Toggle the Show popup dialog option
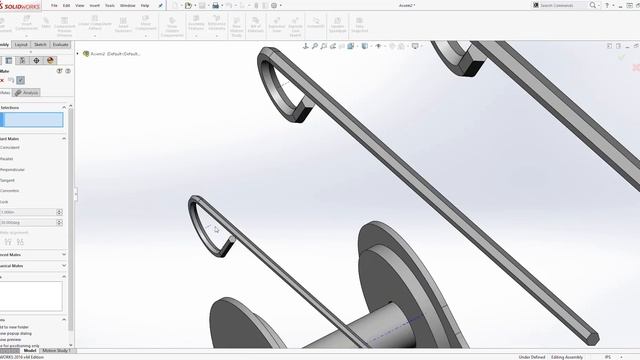The width and height of the screenshot is (640, 360). point(16,333)
